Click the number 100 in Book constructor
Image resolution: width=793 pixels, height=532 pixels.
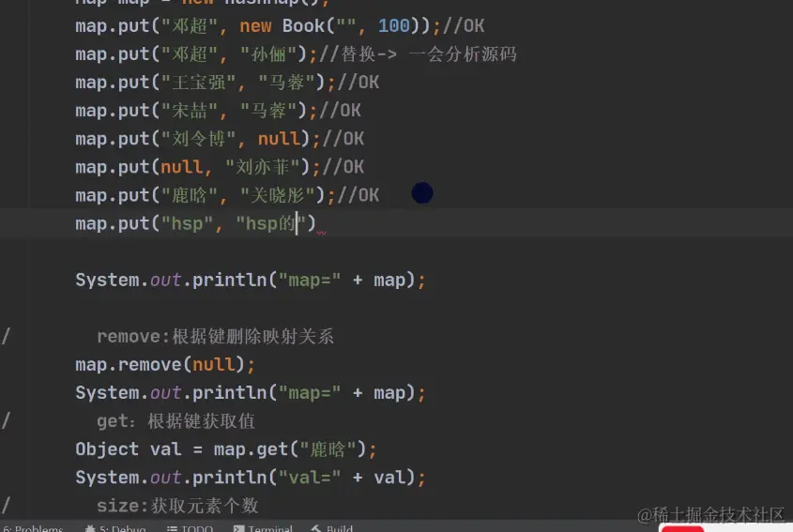coord(393,25)
